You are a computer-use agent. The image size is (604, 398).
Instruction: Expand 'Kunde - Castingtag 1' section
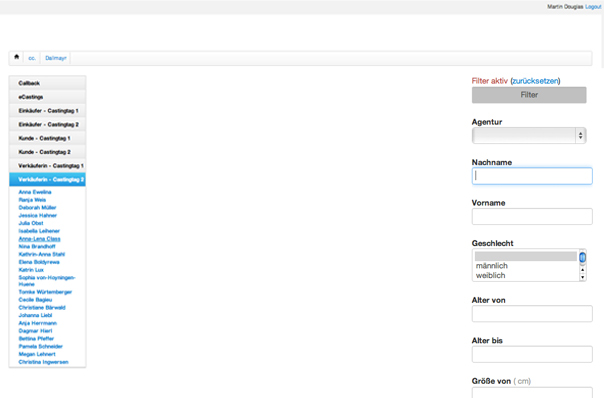[x=47, y=138]
